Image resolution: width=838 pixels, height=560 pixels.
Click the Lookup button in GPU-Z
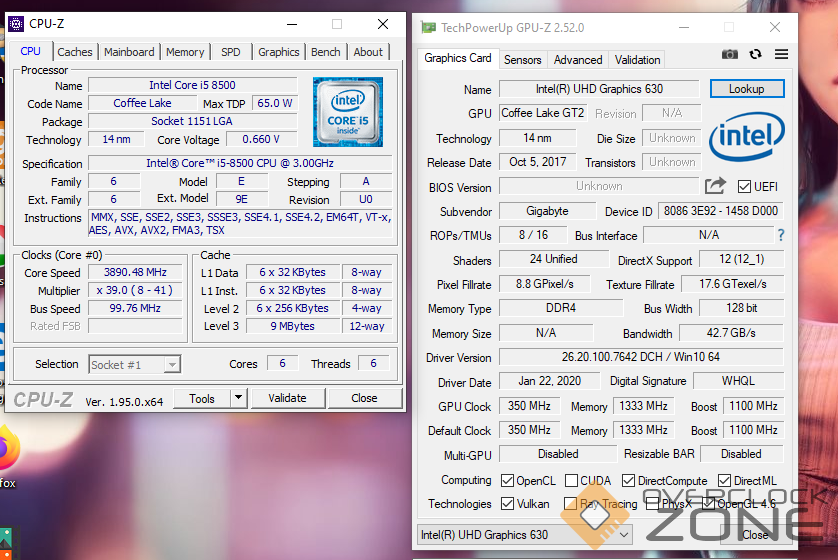[746, 89]
